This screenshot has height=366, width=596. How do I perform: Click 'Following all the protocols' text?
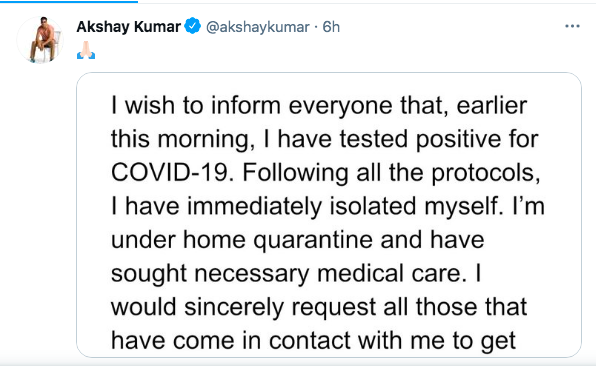tap(391, 173)
